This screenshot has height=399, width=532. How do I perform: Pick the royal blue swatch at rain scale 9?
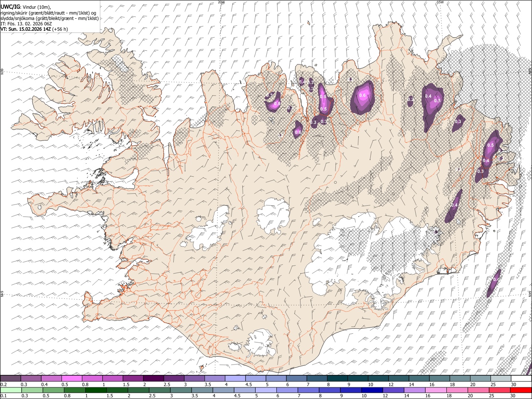click(x=351, y=390)
